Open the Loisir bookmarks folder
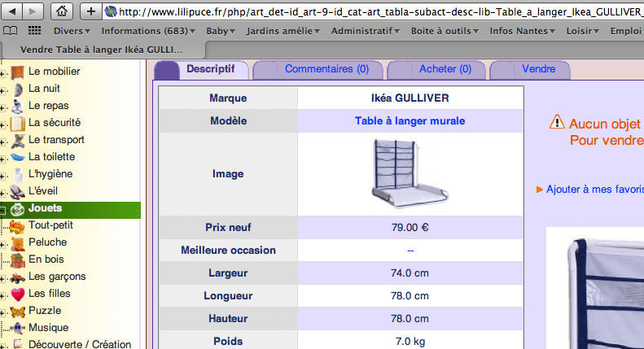Image resolution: width=644 pixels, height=349 pixels. (x=583, y=31)
